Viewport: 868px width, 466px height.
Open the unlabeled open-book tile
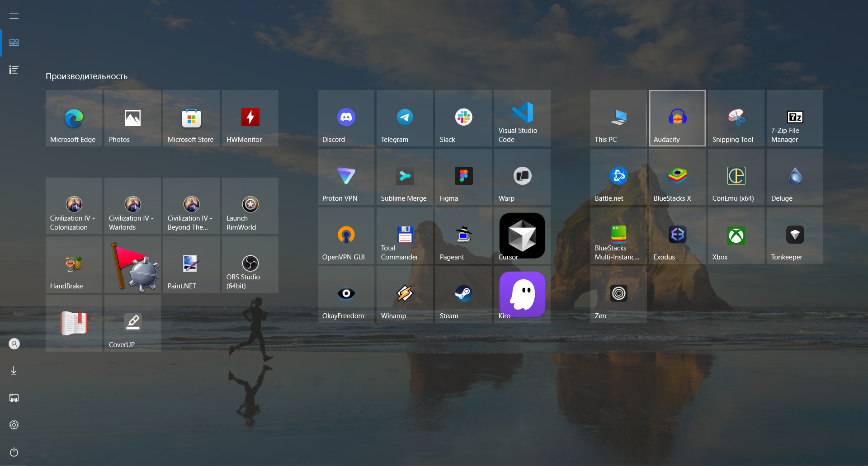[74, 323]
